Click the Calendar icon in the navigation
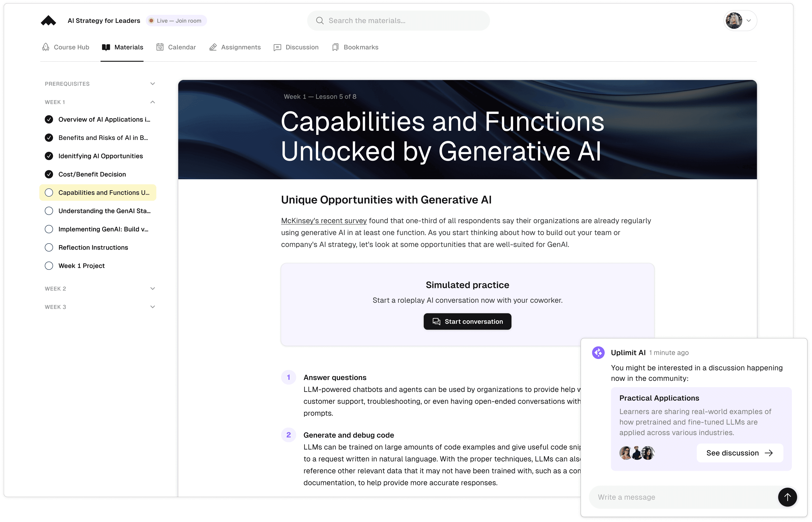 click(160, 47)
